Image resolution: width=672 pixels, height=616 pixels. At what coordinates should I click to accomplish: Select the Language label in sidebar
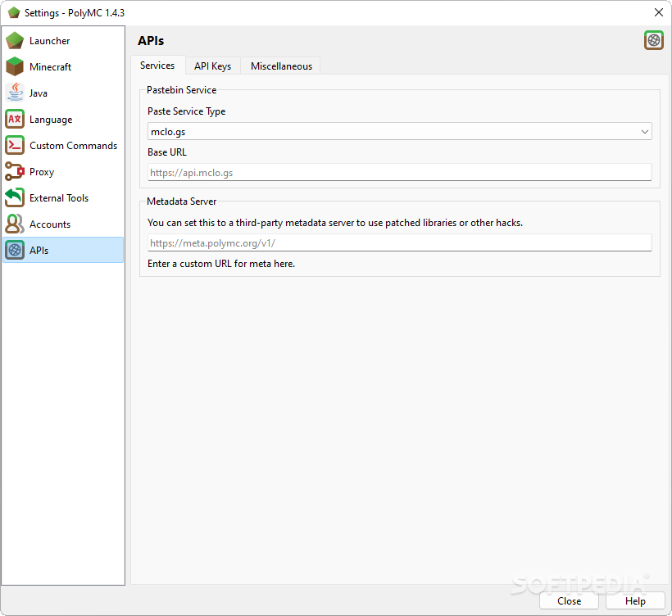point(51,120)
